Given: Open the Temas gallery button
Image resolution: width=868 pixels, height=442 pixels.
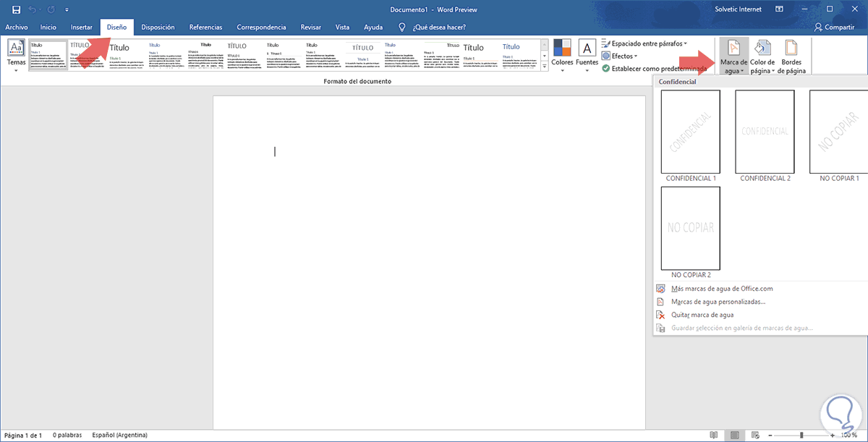Looking at the screenshot, I should (16, 56).
